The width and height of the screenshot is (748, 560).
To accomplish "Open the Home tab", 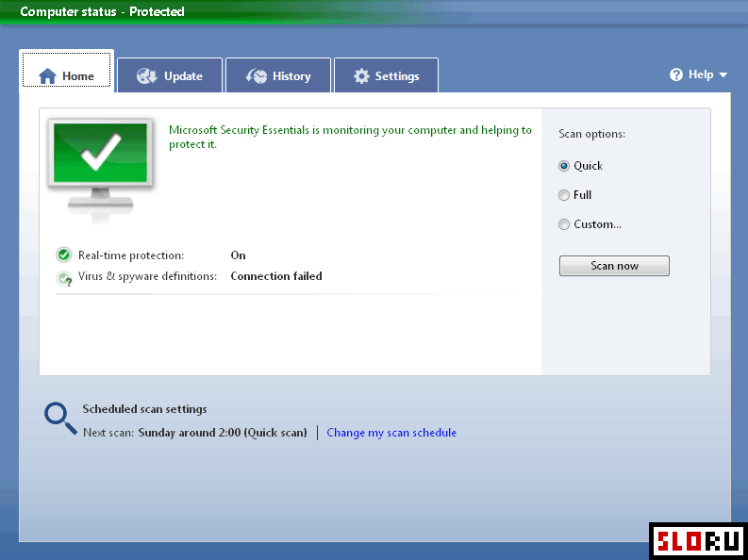I will click(x=66, y=71).
